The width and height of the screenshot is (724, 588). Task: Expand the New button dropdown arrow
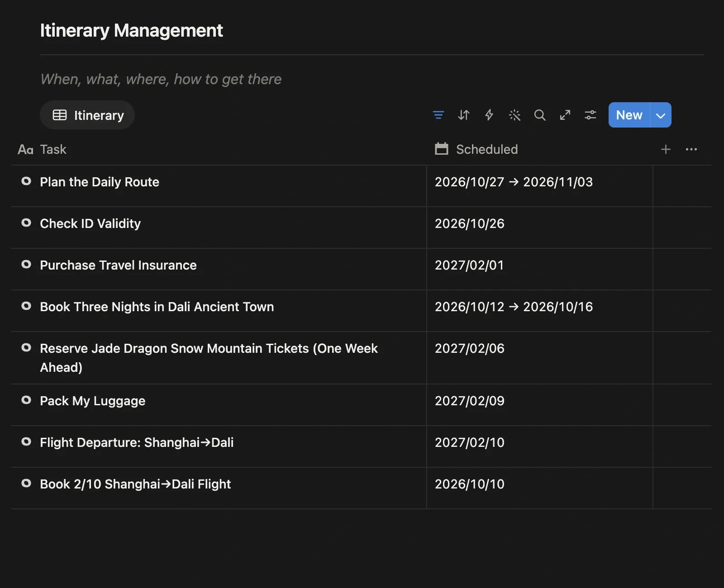[x=661, y=115]
